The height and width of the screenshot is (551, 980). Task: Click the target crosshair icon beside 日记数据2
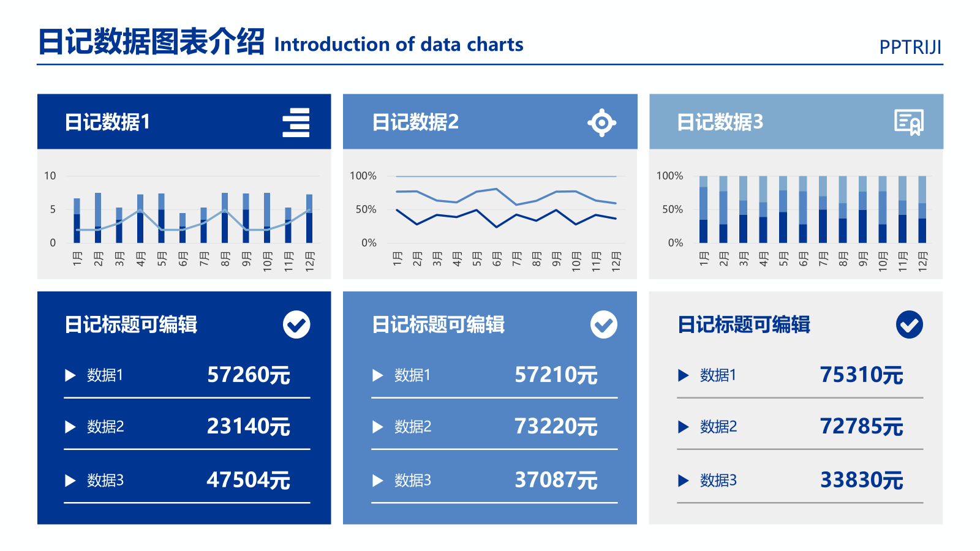(602, 123)
